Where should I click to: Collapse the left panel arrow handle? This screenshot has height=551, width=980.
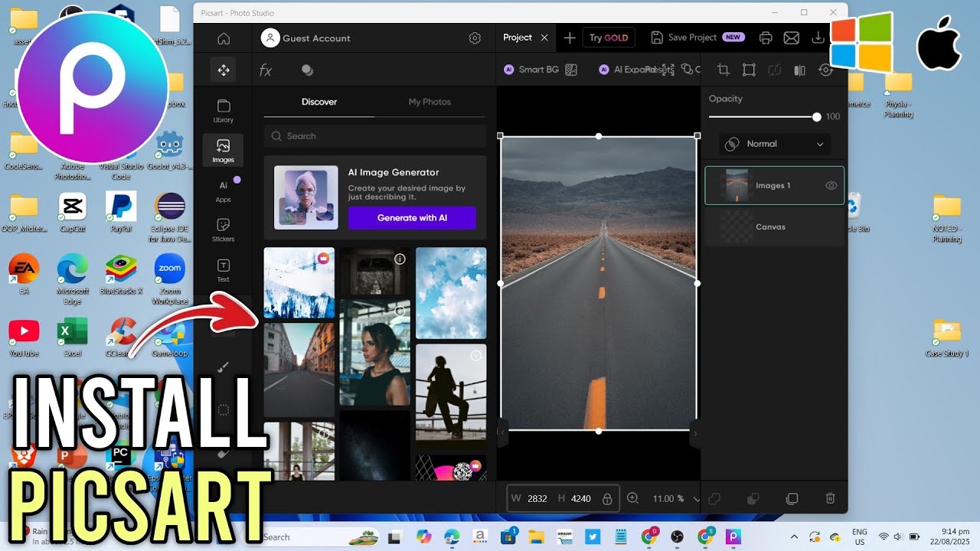[503, 432]
